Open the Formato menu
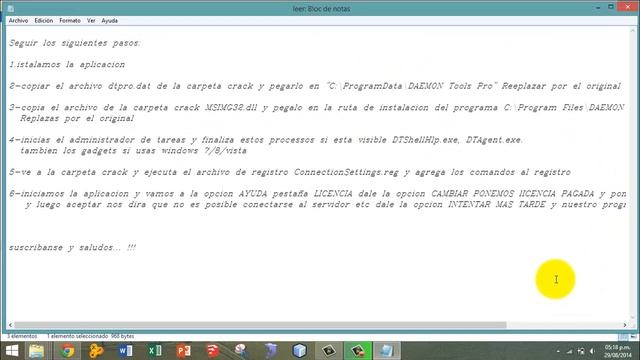The width and height of the screenshot is (640, 360). tap(70, 20)
